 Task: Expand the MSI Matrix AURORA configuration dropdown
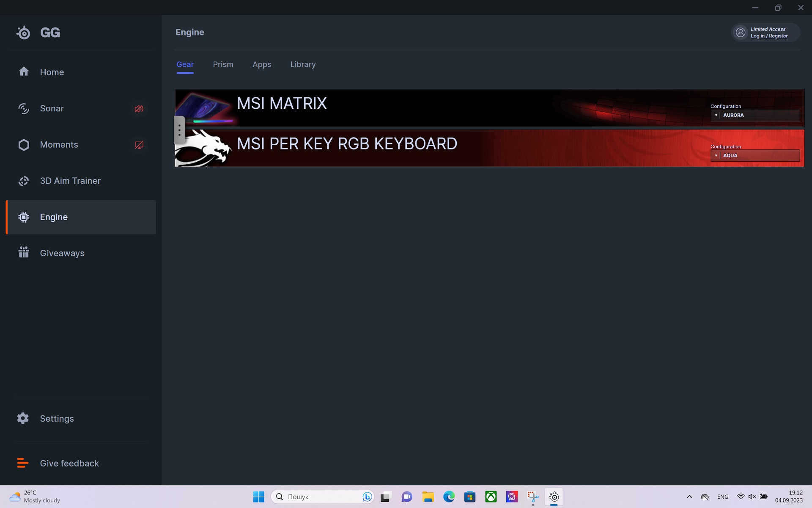(755, 115)
